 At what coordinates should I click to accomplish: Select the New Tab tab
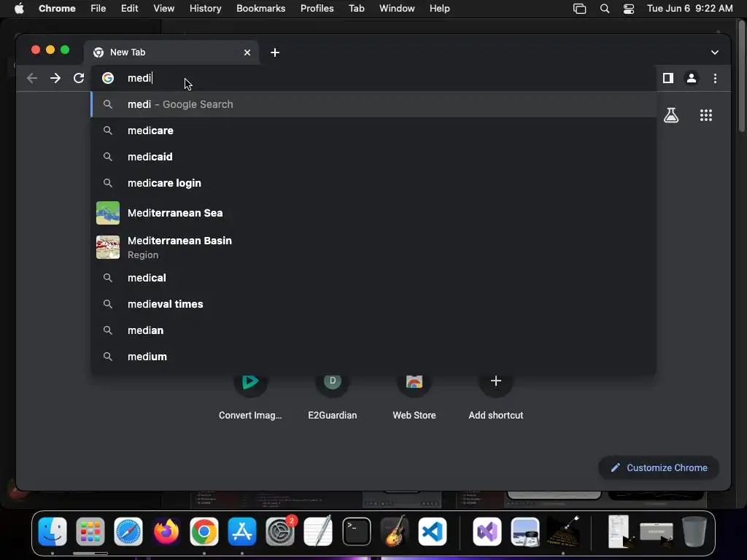pos(171,52)
